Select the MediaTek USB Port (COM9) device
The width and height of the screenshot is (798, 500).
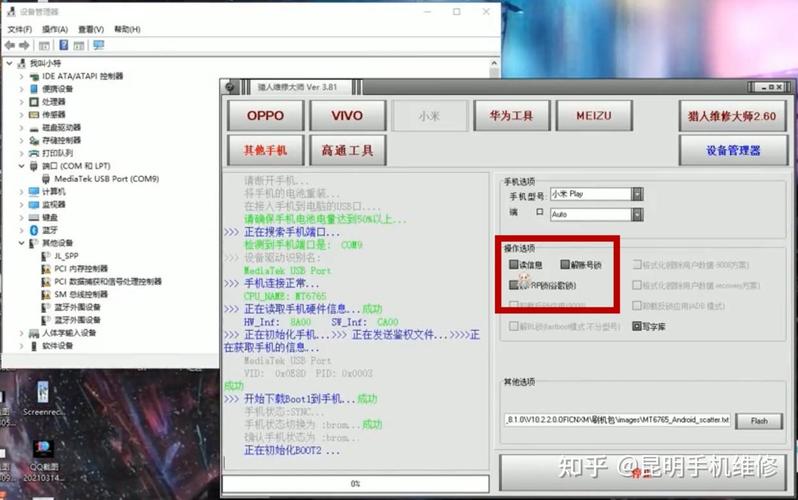[x=99, y=179]
